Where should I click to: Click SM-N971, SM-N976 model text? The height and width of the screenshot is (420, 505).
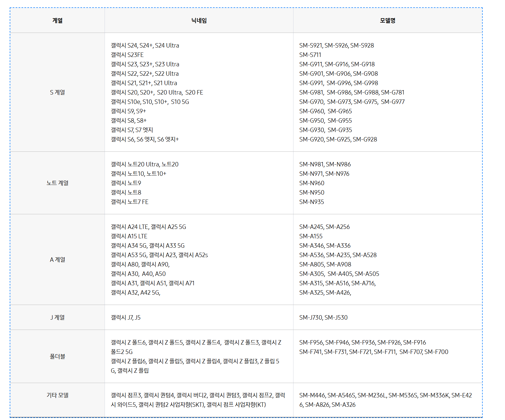pos(324,174)
